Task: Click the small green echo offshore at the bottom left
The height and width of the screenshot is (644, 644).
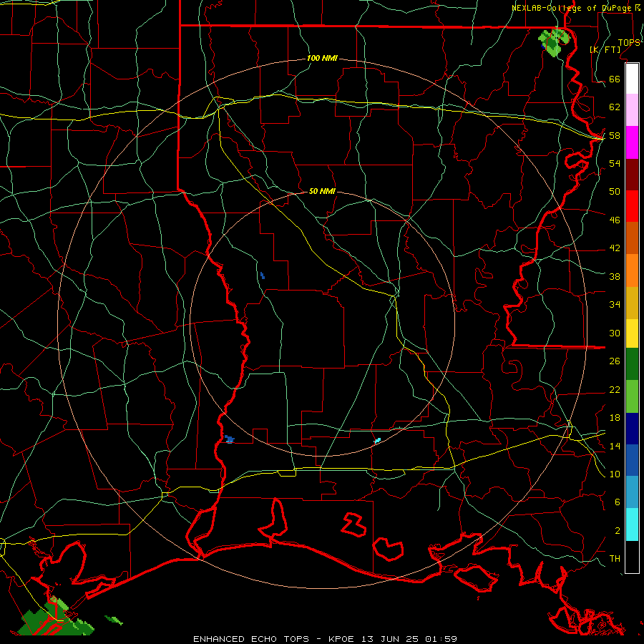Action: [x=114, y=620]
